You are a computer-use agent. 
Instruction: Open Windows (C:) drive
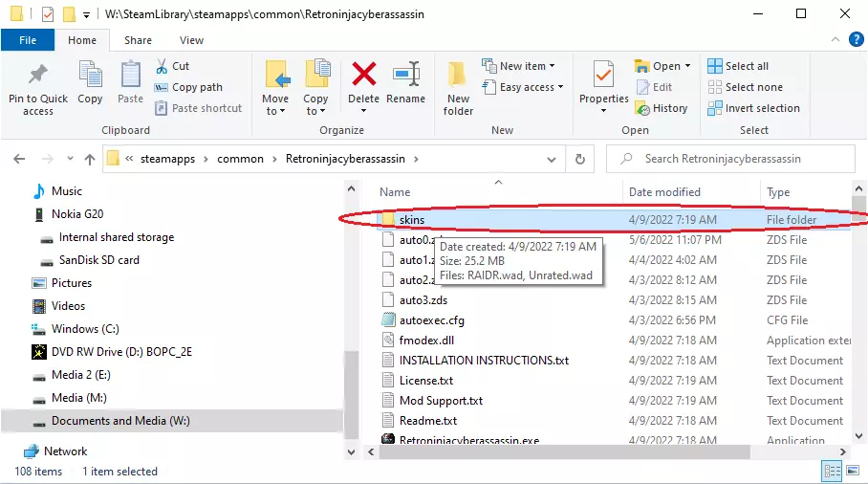click(85, 329)
